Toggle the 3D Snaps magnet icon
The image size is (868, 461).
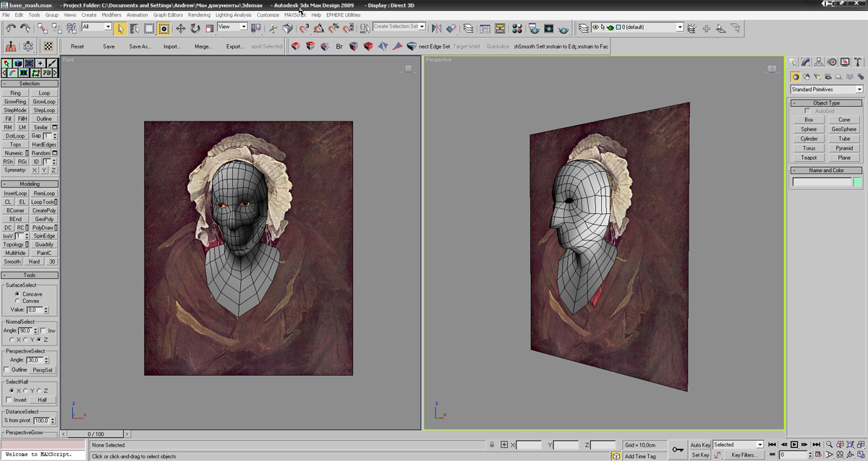304,28
